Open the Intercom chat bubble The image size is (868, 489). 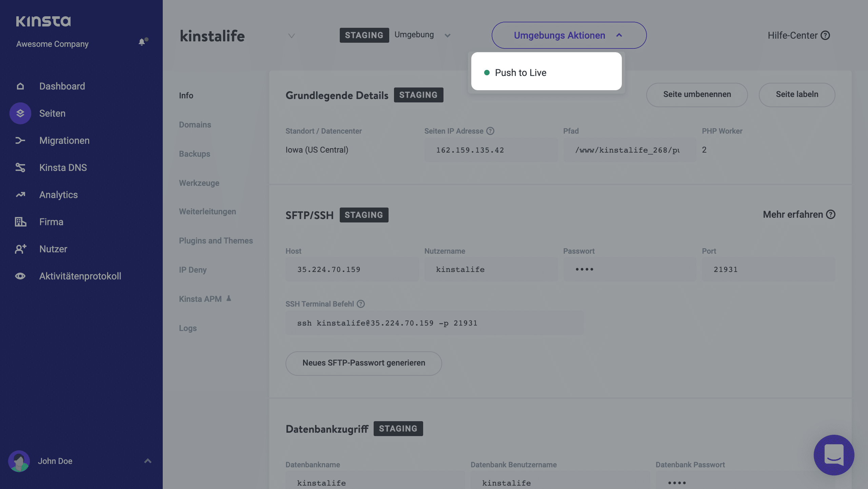point(834,455)
